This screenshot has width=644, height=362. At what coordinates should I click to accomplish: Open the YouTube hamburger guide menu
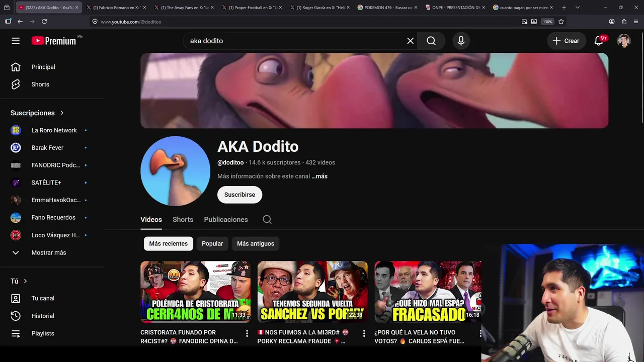coord(16,41)
